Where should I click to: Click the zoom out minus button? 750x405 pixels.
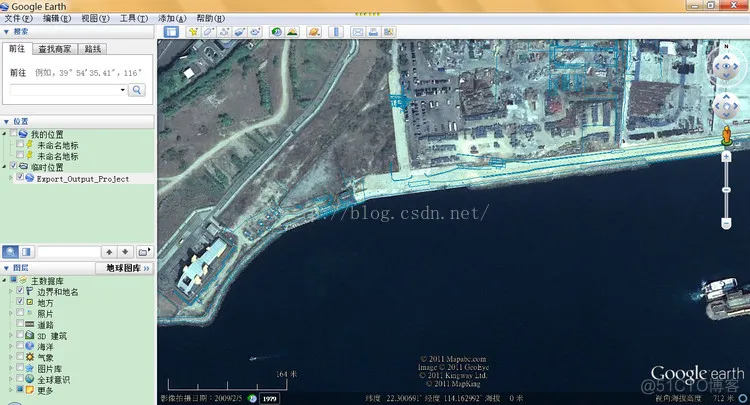click(726, 223)
